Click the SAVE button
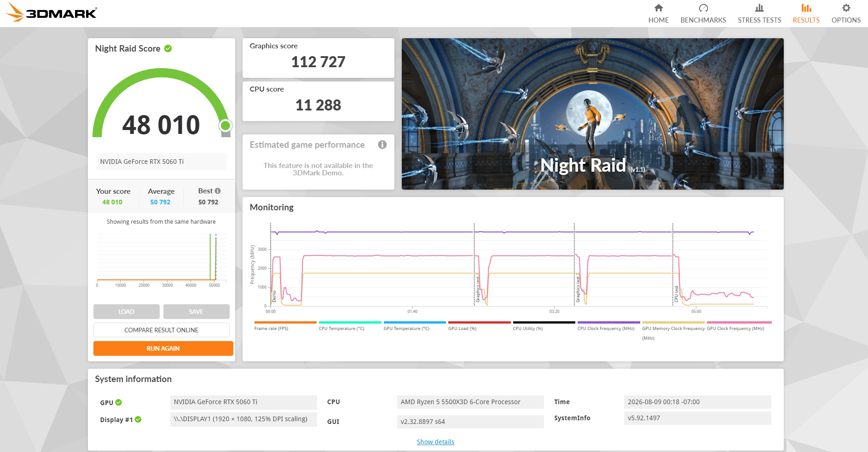 pos(197,312)
